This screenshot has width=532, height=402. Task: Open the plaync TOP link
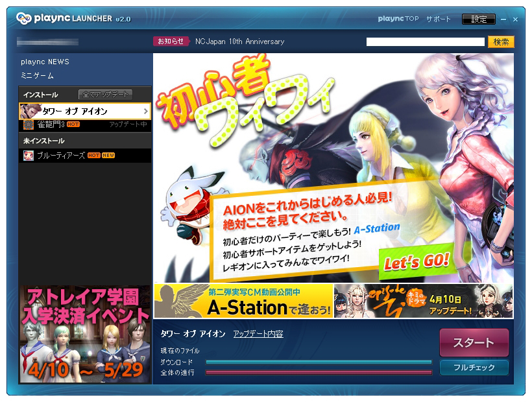tap(398, 19)
